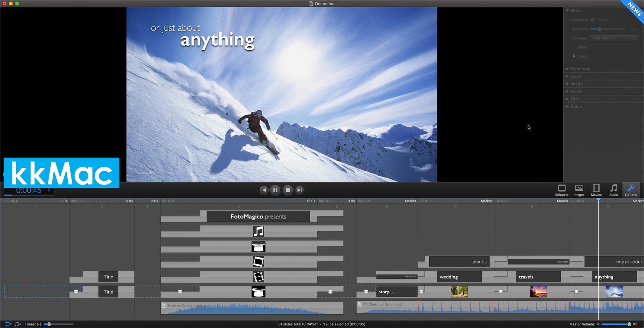Click the transition icon left of the story... slide
The height and width of the screenshot is (328, 644).
click(x=366, y=291)
